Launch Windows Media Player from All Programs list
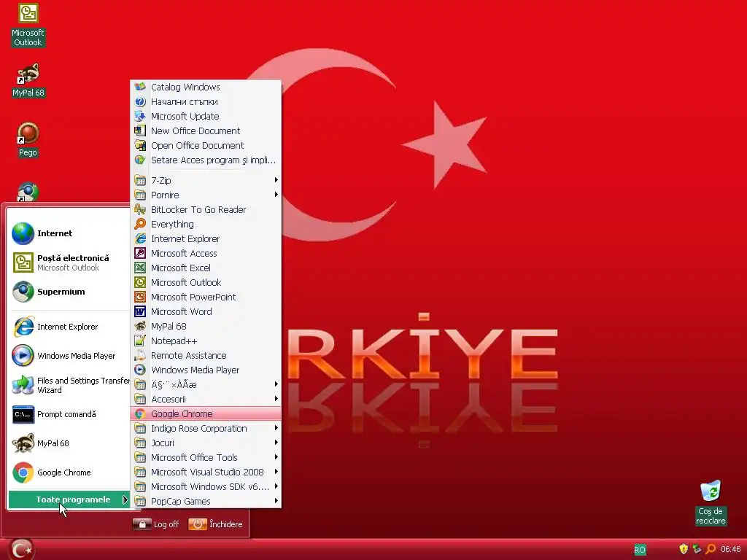 206,370
